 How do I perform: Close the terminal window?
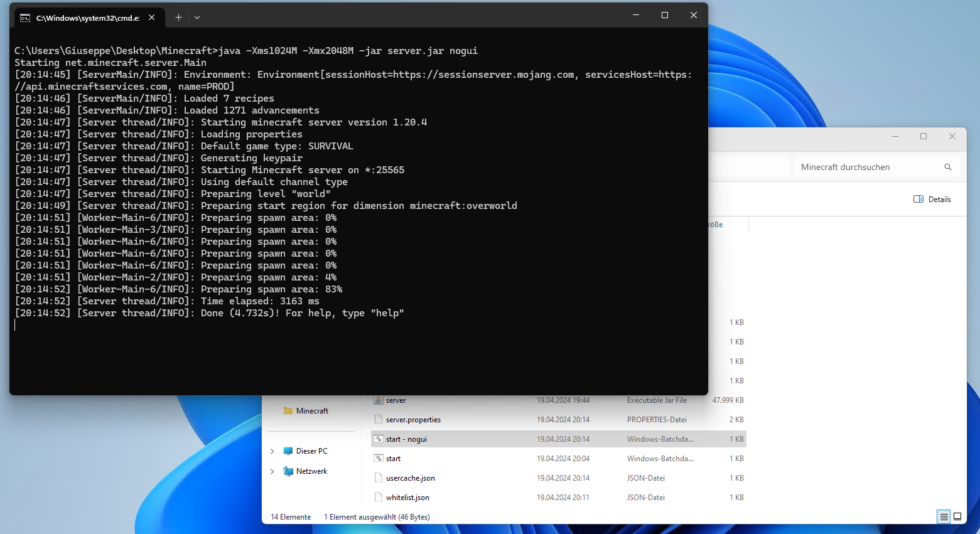694,15
